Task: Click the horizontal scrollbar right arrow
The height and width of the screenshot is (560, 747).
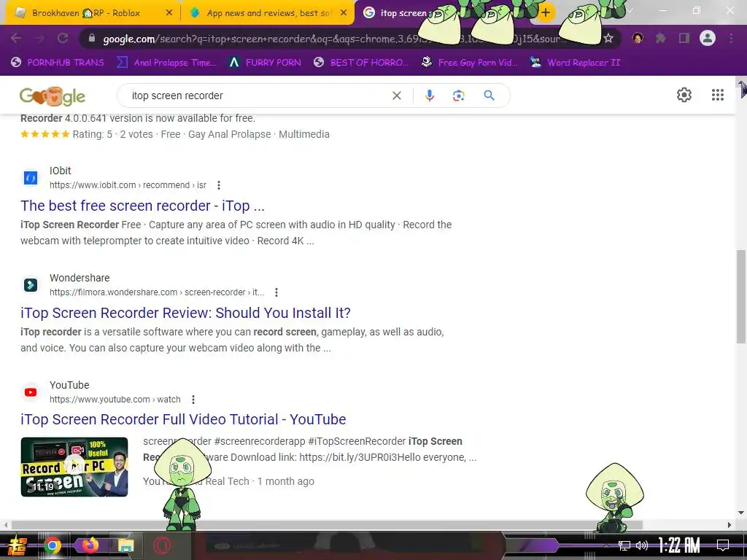Action: [729, 525]
